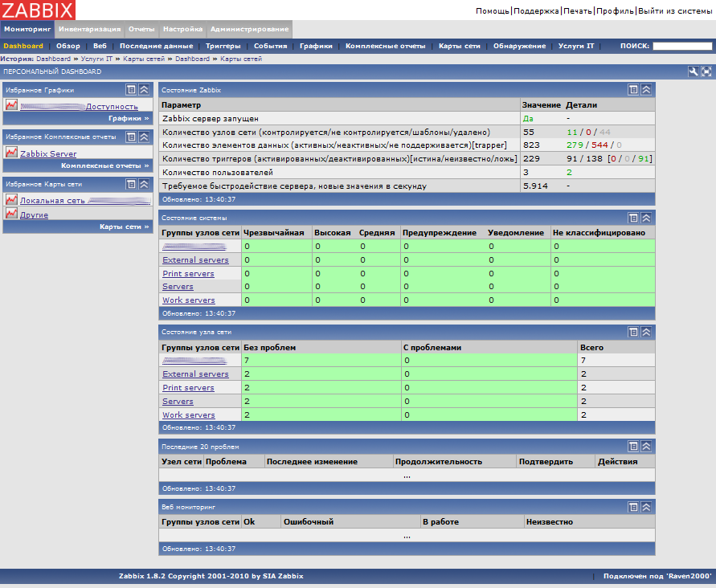Image resolution: width=716 pixels, height=588 pixels.
Task: Open menu icon of Последние 20 проблем panel
Action: (633, 446)
